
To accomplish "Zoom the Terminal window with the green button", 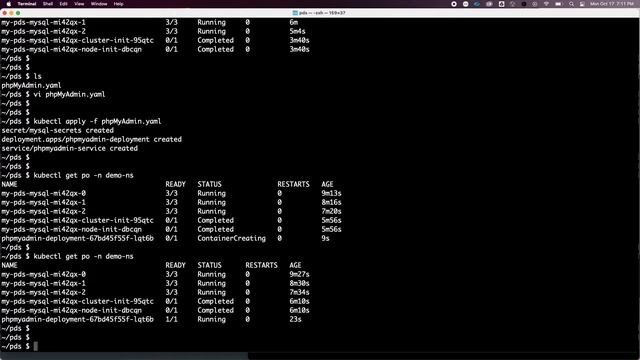I will [x=18, y=13].
